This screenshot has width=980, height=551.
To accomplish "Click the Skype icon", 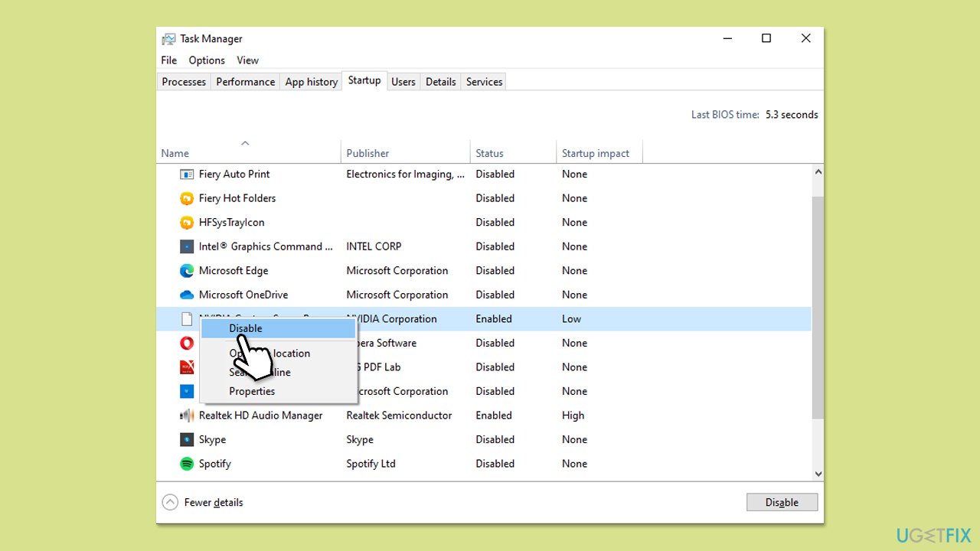I will pyautogui.click(x=187, y=440).
